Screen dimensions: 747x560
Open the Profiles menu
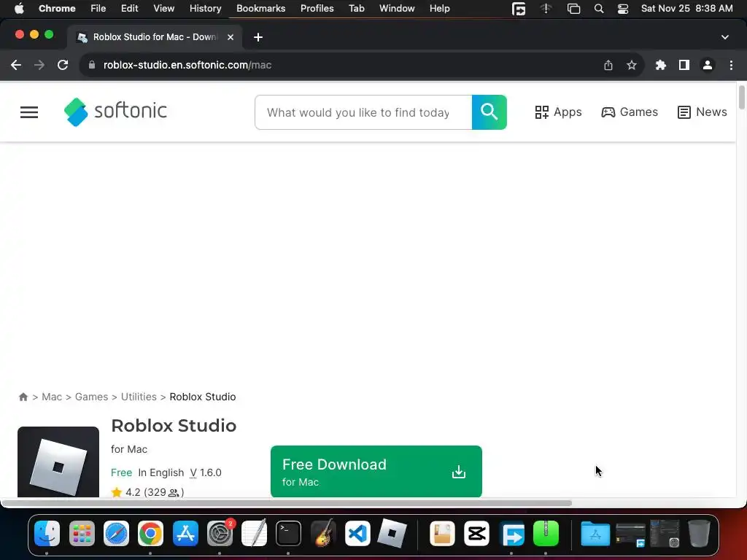(x=317, y=9)
